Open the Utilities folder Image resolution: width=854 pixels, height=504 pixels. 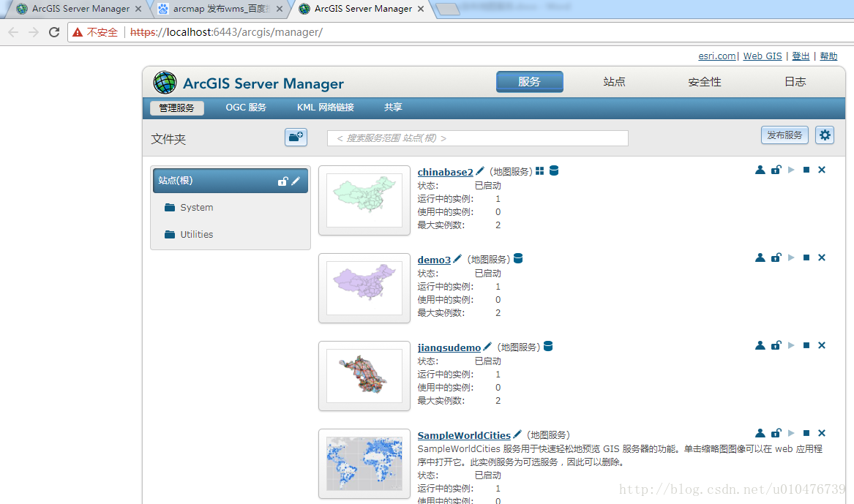189,235
